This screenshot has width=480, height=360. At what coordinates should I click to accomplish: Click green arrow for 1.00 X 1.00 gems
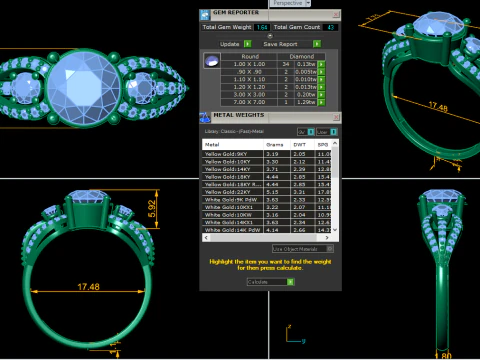pyautogui.click(x=321, y=64)
